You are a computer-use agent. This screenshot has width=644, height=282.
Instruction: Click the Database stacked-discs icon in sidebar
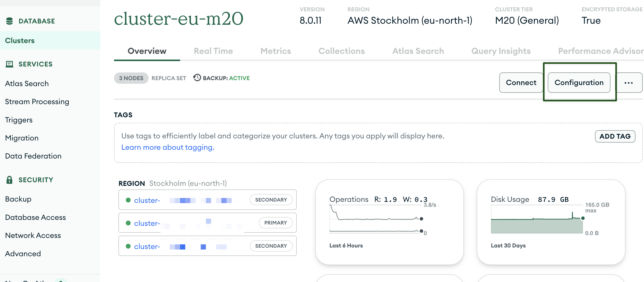pos(10,21)
